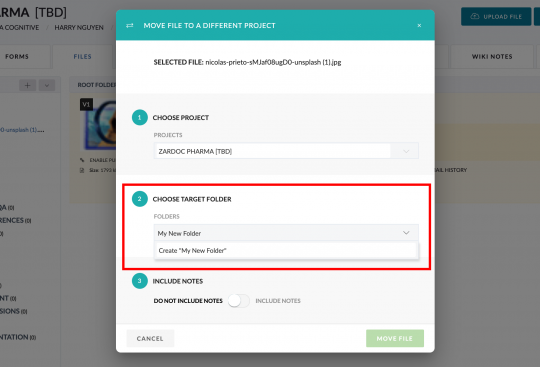The width and height of the screenshot is (540, 367).
Task: Click the step 3 Include Notes circle
Action: pyautogui.click(x=139, y=281)
